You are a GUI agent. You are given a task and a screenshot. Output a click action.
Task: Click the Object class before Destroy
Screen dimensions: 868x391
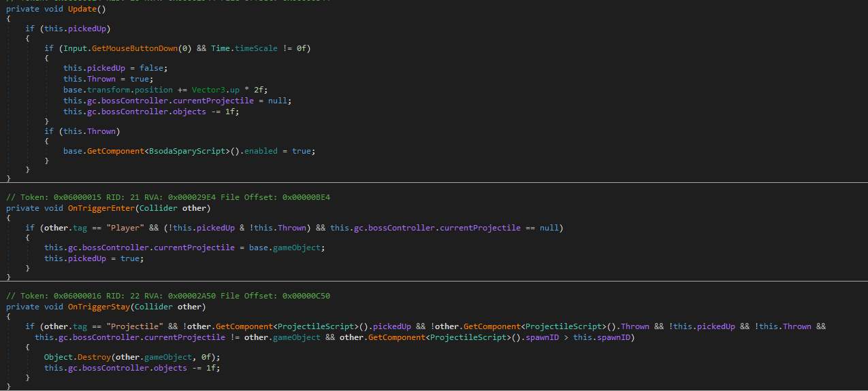tap(59, 358)
